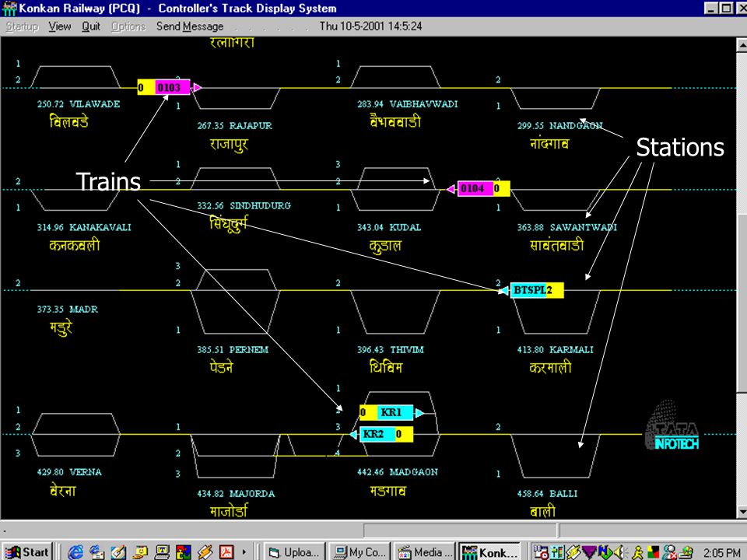Switch to the Uploa... taskbar window
This screenshot has width=747, height=560.
click(x=294, y=552)
